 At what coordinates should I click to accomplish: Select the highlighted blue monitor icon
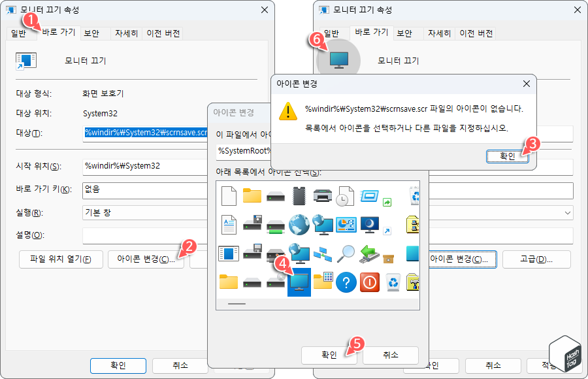(x=299, y=282)
